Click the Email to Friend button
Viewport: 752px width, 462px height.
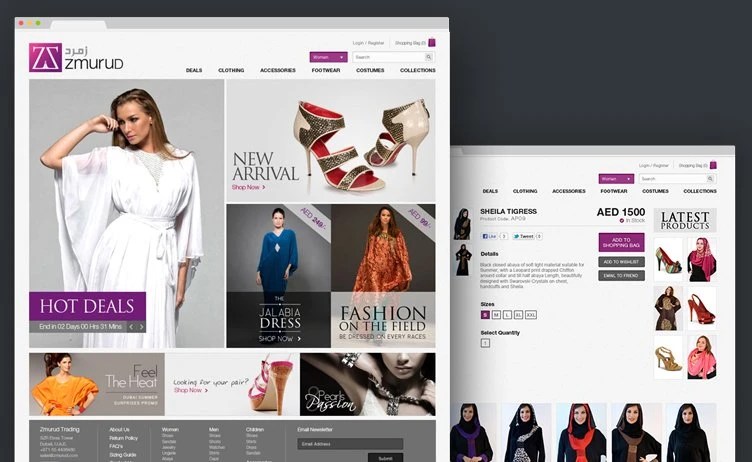click(x=621, y=276)
